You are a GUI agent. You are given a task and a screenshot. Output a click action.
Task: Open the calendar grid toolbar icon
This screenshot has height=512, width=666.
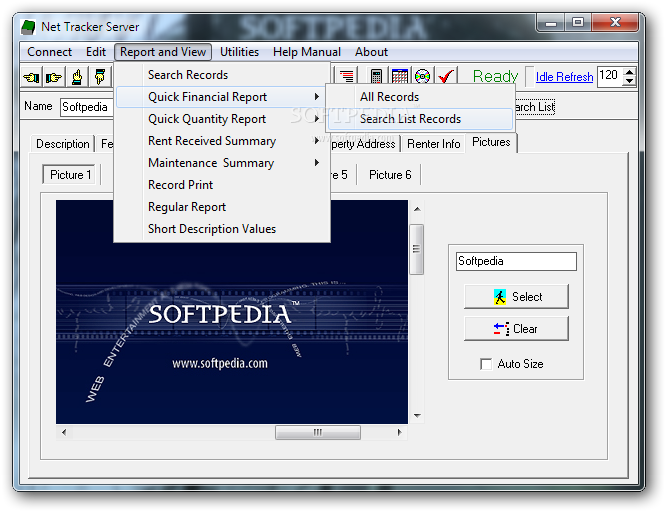pos(399,76)
